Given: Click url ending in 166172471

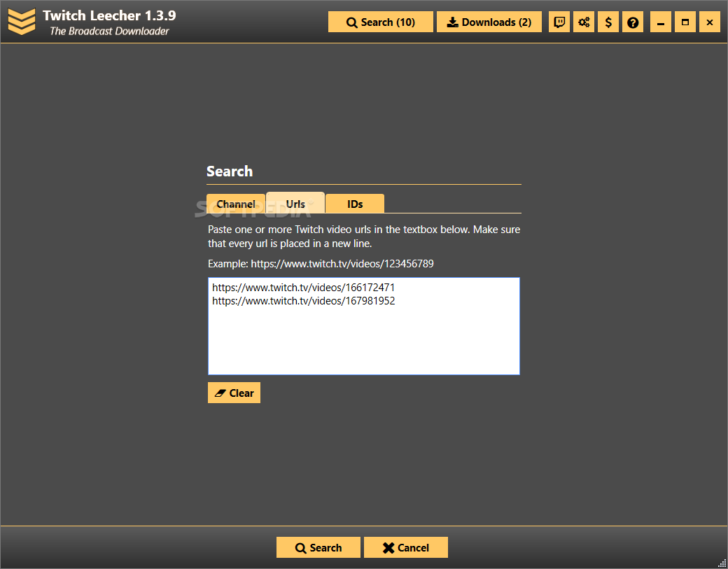Looking at the screenshot, I should [x=304, y=287].
